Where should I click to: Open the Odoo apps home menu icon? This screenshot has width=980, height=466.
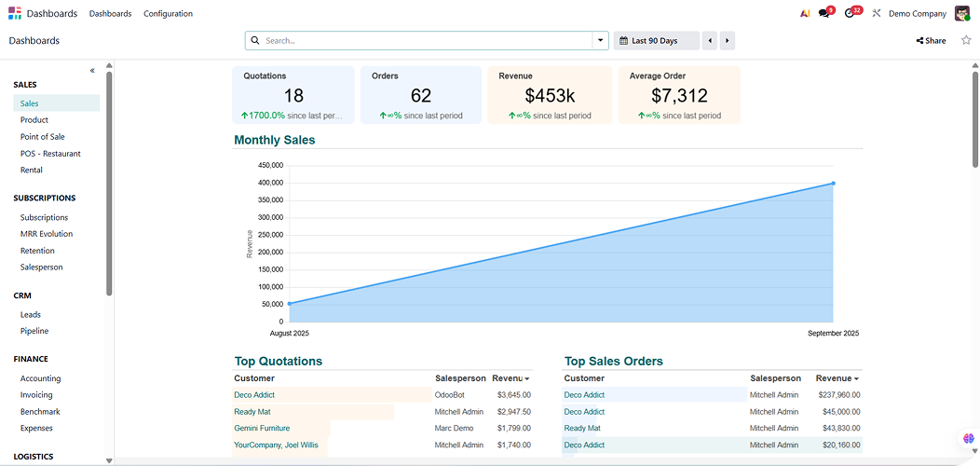[15, 13]
